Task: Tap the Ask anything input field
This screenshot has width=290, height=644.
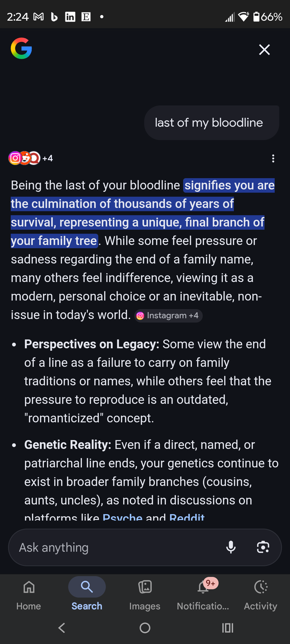Action: point(115,547)
